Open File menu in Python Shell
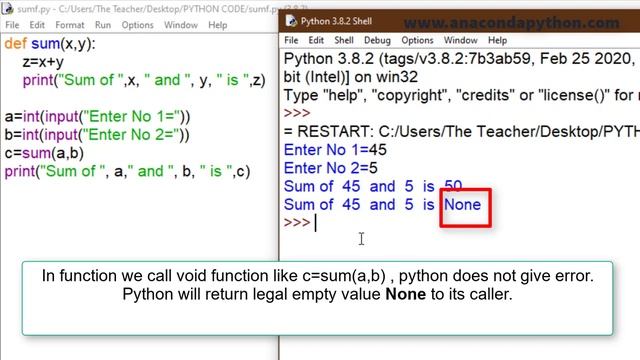Image resolution: width=640 pixels, height=360 pixels. point(291,40)
